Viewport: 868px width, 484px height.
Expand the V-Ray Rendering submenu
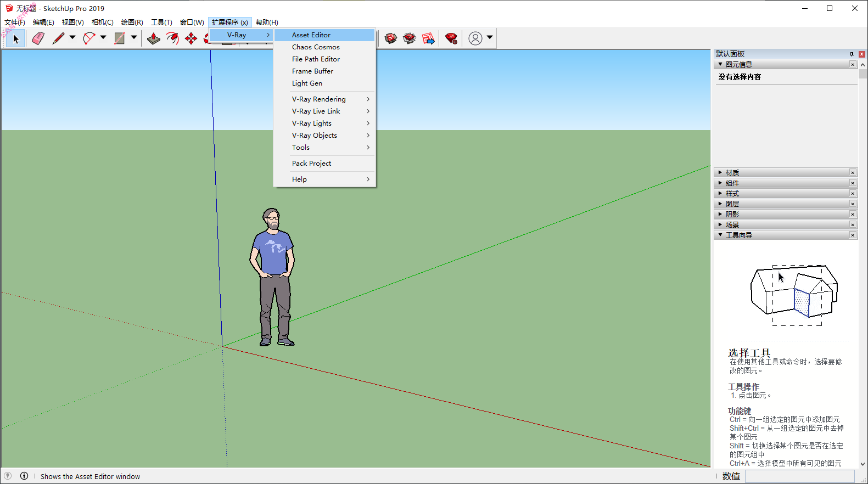324,99
